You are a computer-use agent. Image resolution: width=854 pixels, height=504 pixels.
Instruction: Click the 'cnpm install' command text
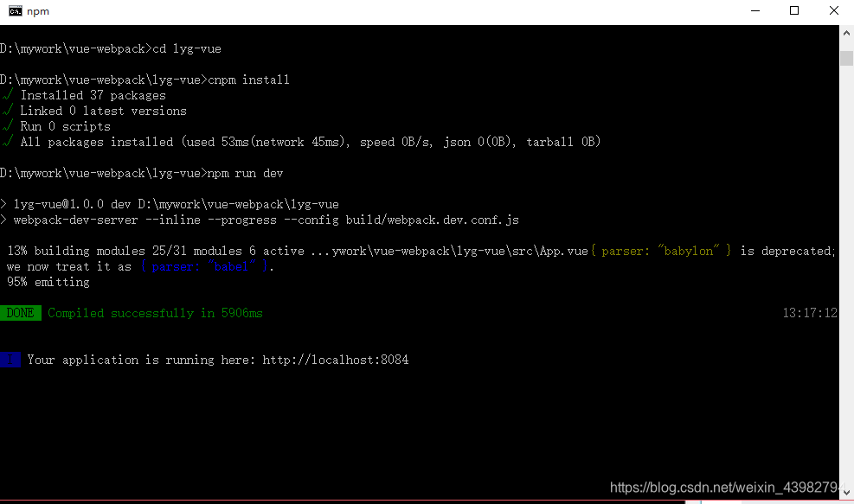pyautogui.click(x=249, y=80)
